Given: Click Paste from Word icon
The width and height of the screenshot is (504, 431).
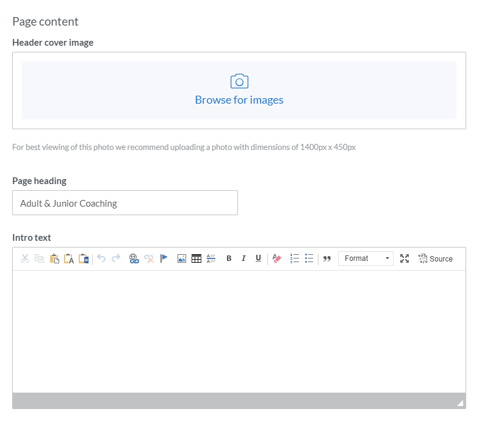Looking at the screenshot, I should (x=84, y=258).
